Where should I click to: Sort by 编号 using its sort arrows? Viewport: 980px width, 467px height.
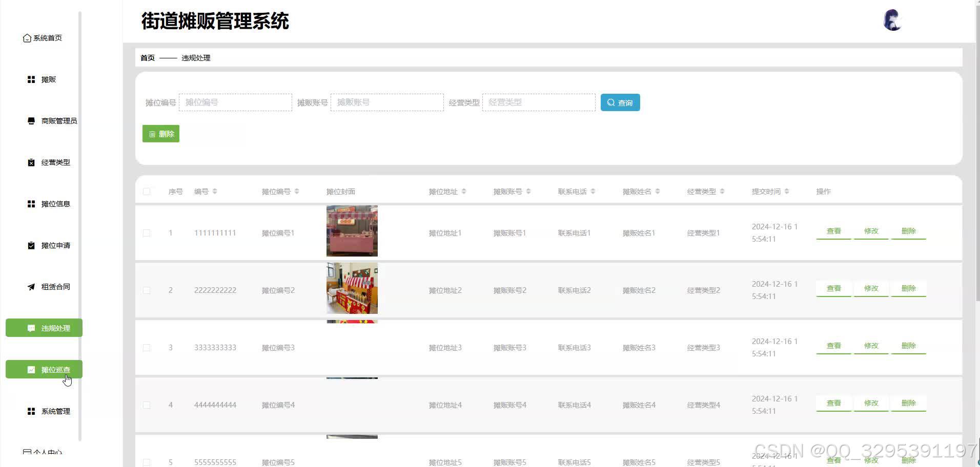[x=215, y=191]
